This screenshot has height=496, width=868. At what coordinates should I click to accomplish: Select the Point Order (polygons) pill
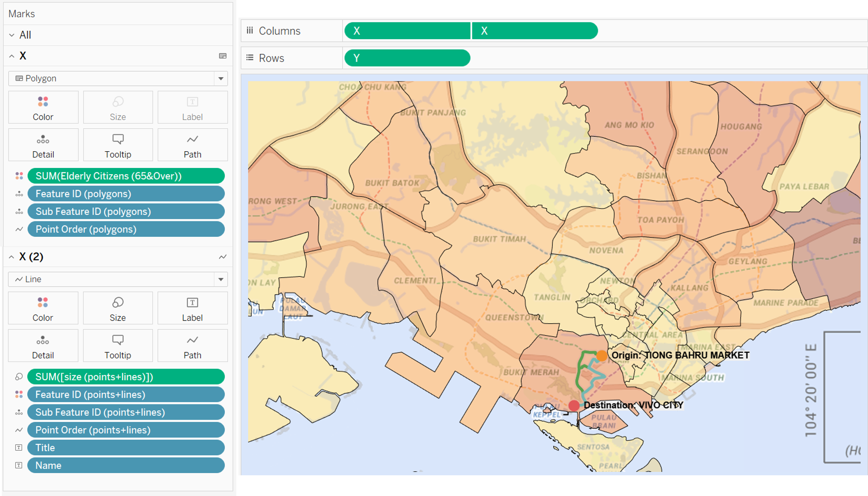click(126, 229)
